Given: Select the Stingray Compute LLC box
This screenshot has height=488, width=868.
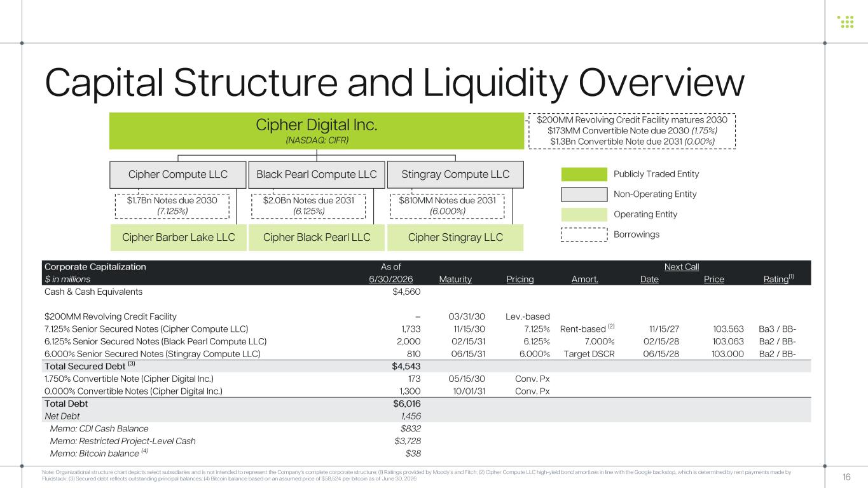Looking at the screenshot, I should pos(456,175).
